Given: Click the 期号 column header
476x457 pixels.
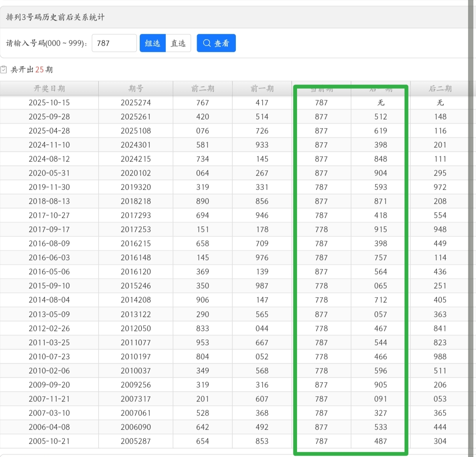Looking at the screenshot, I should 136,88.
